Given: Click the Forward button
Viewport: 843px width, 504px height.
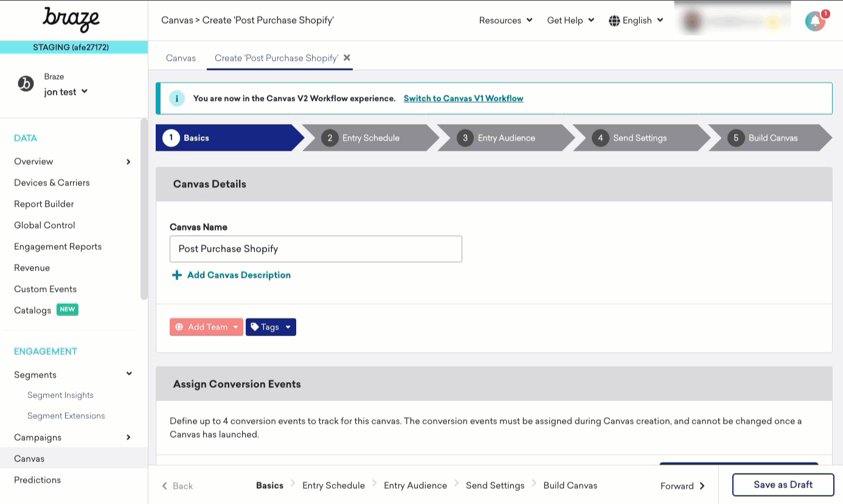Looking at the screenshot, I should pyautogui.click(x=682, y=486).
